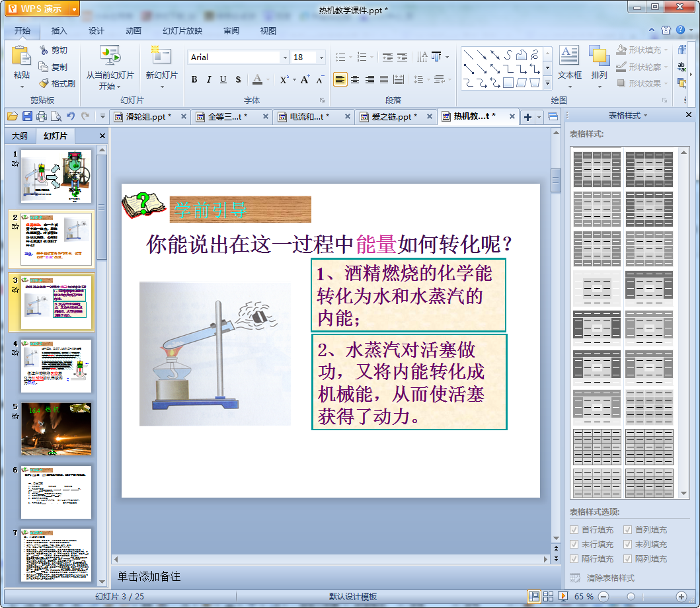Open Arrange (排列) icon
This screenshot has width=700, height=608.
click(x=599, y=56)
